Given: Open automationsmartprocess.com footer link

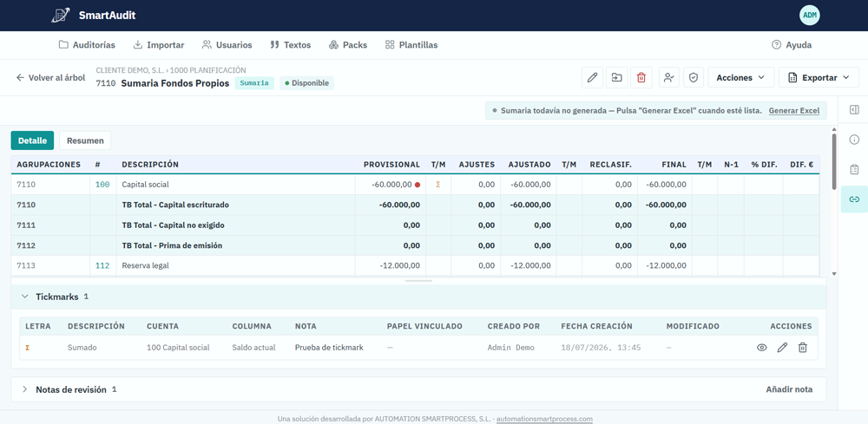Looking at the screenshot, I should pos(544,419).
